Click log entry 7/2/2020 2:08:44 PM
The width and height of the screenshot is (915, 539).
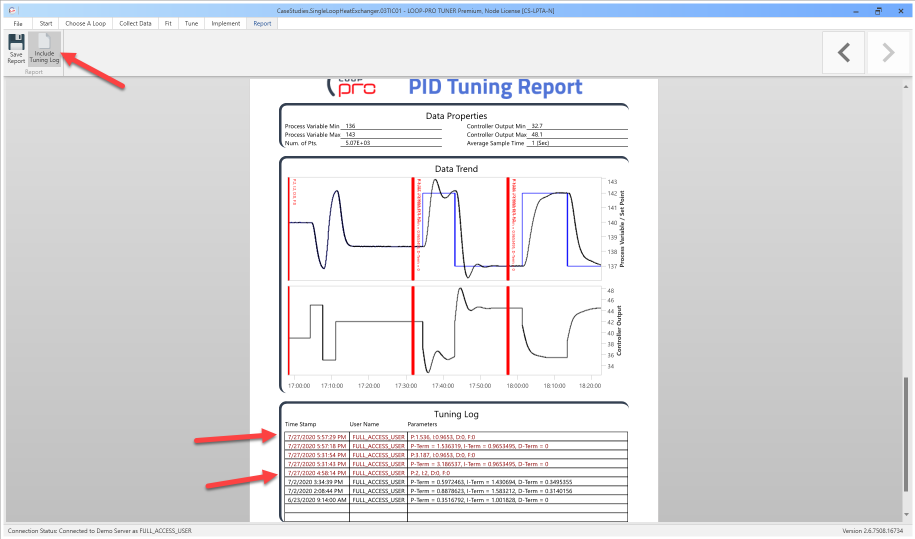coord(317,491)
